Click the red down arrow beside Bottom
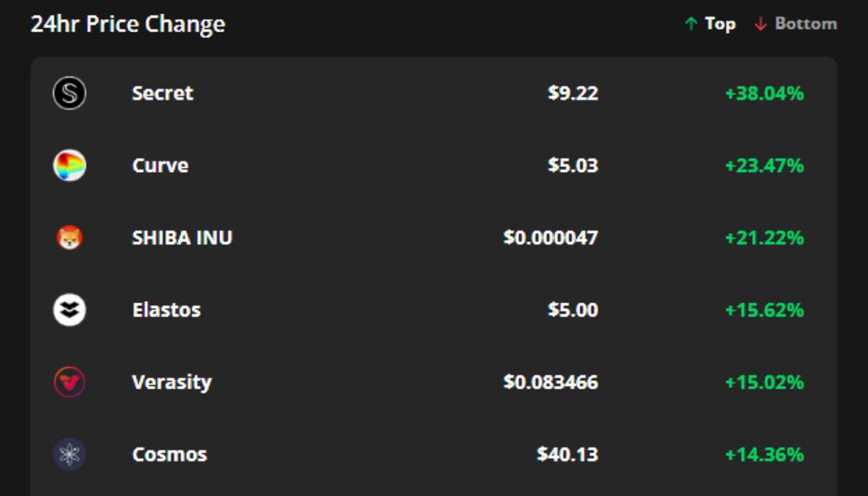Image resolution: width=868 pixels, height=496 pixels. [x=761, y=24]
